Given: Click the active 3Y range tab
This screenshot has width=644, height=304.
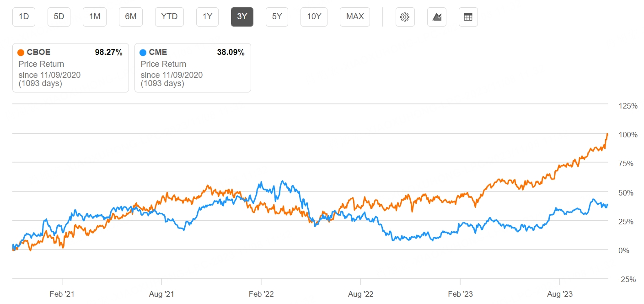Looking at the screenshot, I should (x=242, y=16).
